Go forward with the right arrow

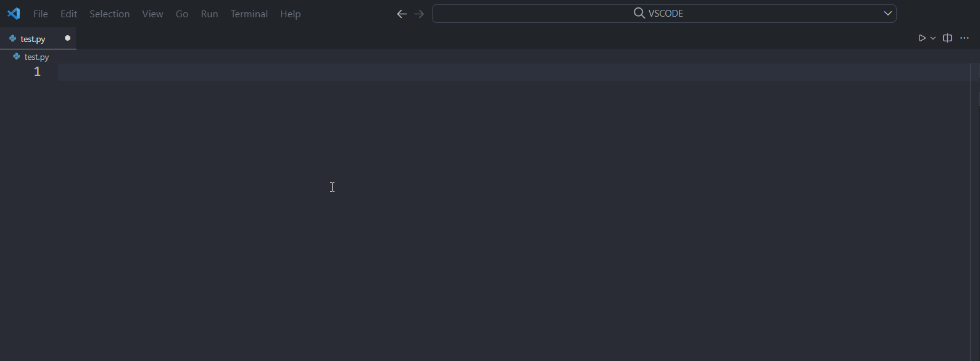pos(419,14)
